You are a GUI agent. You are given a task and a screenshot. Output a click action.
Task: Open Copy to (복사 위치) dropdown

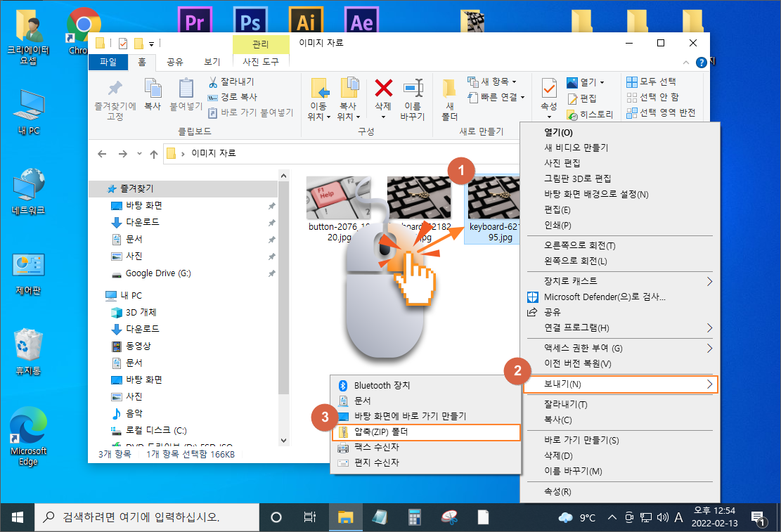348,99
